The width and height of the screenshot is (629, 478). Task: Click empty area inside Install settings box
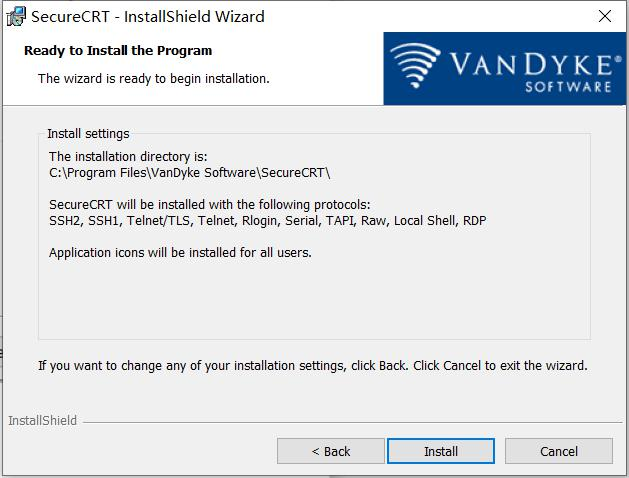(314, 300)
